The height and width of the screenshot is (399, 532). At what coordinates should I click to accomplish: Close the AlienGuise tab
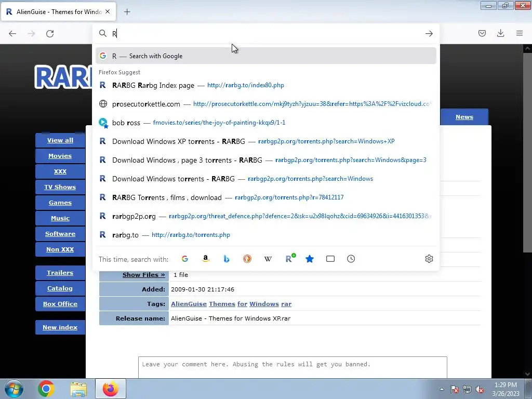(108, 11)
